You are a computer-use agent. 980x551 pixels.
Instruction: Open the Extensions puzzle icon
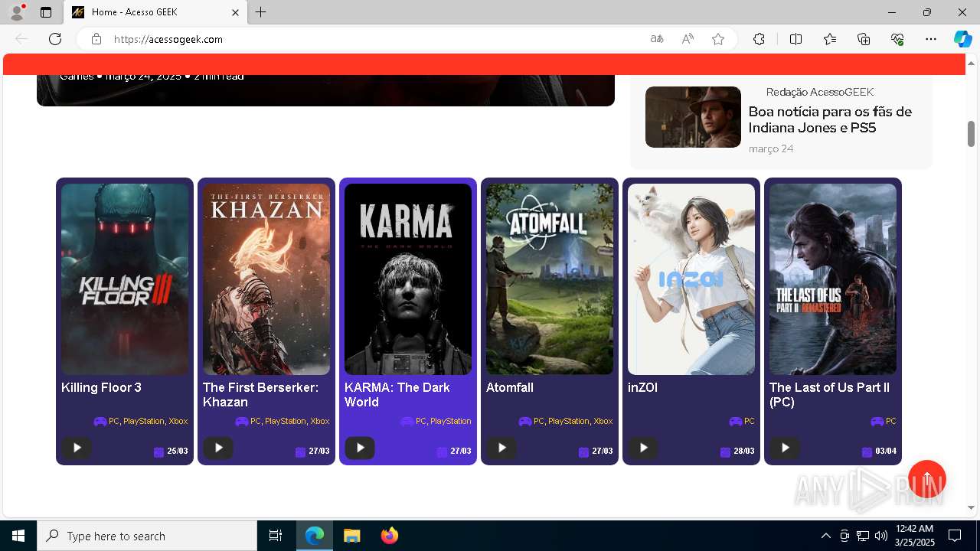pyautogui.click(x=759, y=39)
